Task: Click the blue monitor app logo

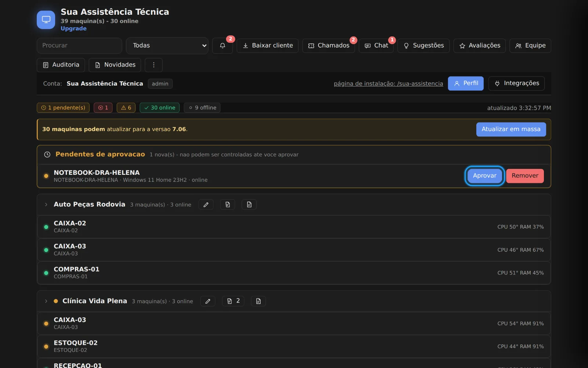Action: [x=46, y=20]
